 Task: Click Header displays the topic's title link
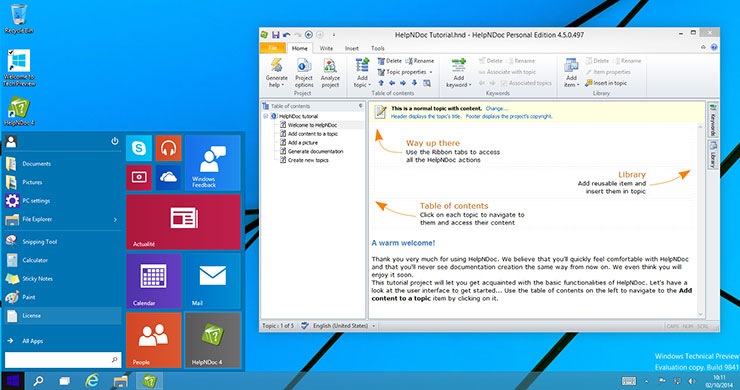[x=426, y=116]
